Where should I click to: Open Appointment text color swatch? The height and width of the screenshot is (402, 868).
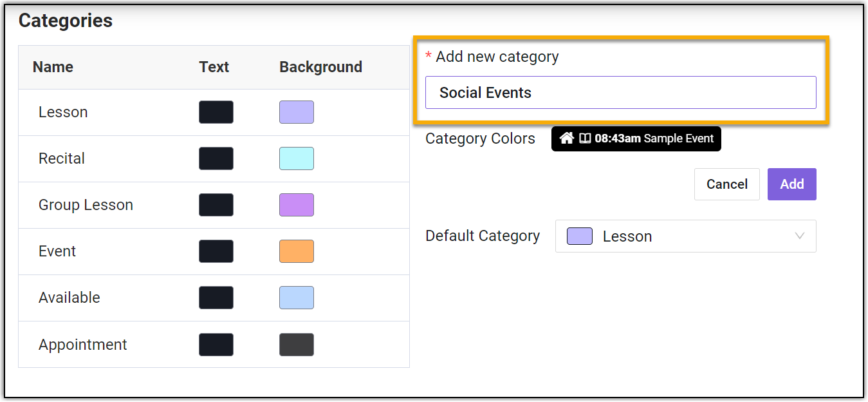[216, 345]
